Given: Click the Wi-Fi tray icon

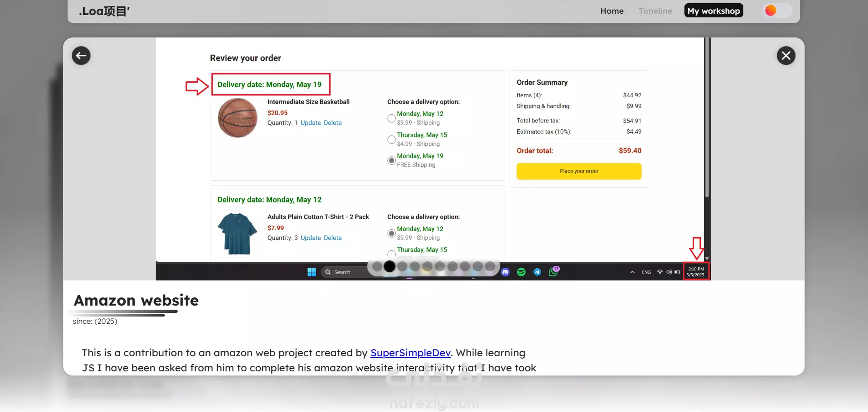Looking at the screenshot, I should (x=660, y=272).
